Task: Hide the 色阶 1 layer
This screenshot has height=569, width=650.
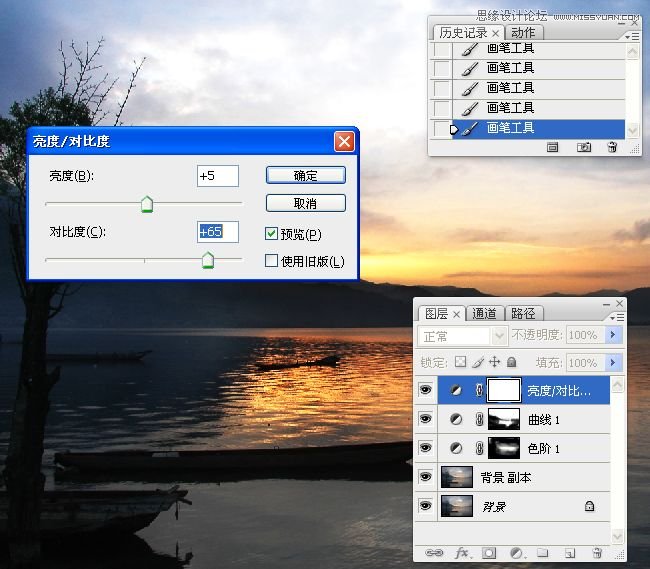Action: point(425,448)
